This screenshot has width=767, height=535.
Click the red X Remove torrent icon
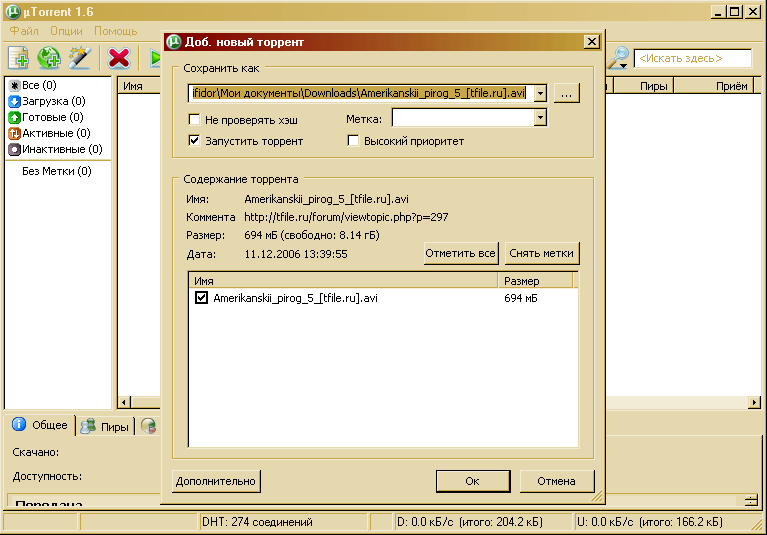[119, 58]
